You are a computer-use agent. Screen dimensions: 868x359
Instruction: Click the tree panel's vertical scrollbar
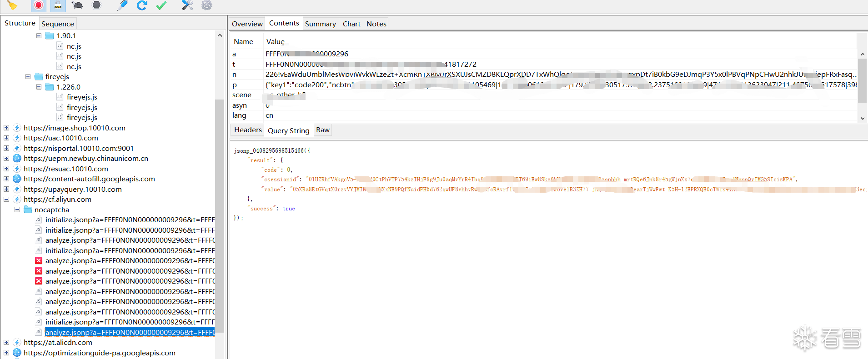(x=220, y=182)
